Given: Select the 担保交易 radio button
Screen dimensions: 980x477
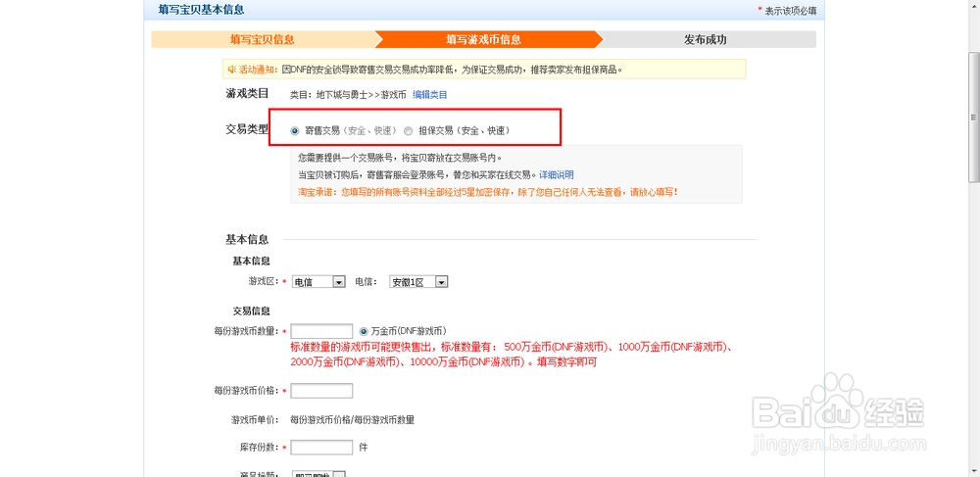Looking at the screenshot, I should (408, 131).
